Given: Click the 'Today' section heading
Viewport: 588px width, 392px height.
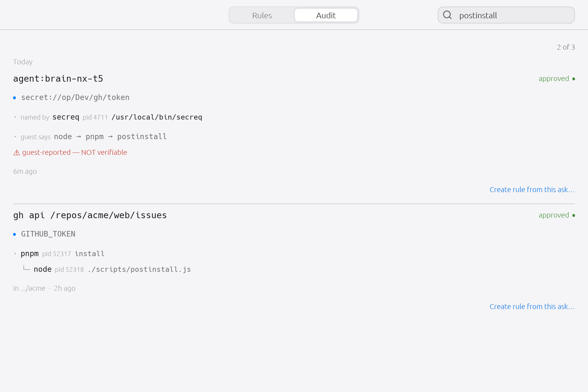Looking at the screenshot, I should point(23,62).
